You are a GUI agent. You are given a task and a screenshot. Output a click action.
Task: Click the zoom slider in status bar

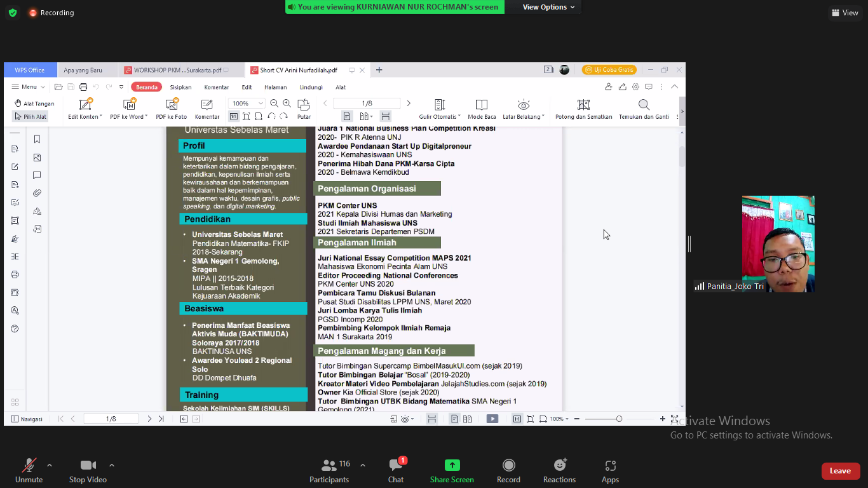pos(618,419)
